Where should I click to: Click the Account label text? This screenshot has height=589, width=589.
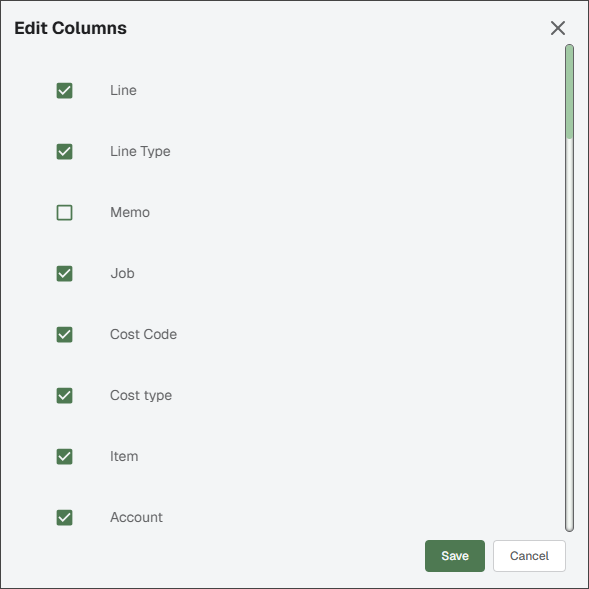pyautogui.click(x=136, y=517)
